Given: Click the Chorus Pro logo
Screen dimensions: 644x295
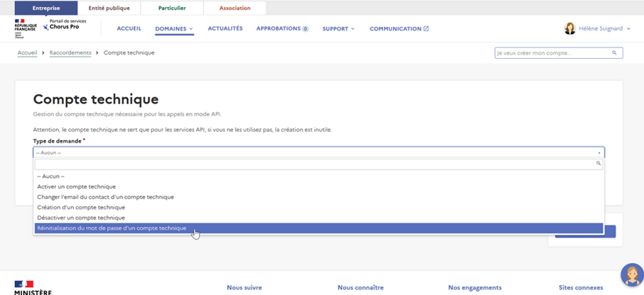Looking at the screenshot, I should [65, 25].
